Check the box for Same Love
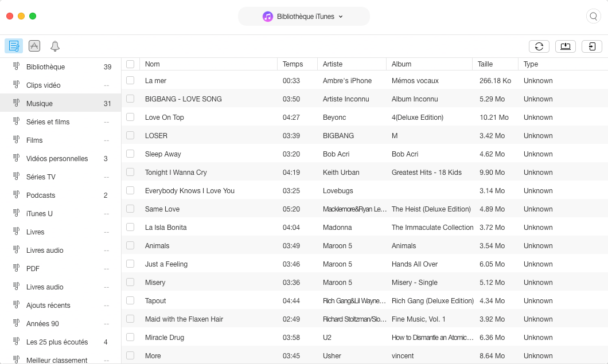The image size is (608, 364). [130, 209]
